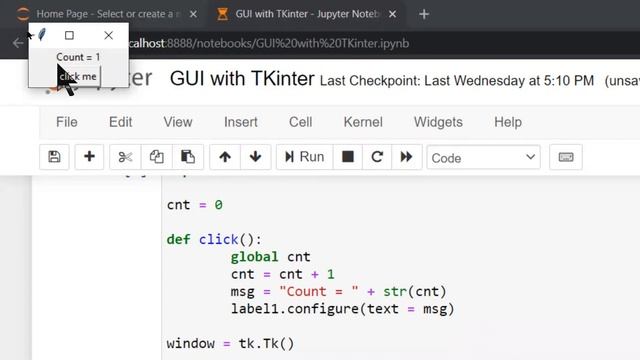Click the cnt = cnt + 1 line
The image size is (640, 360).
click(x=282, y=274)
